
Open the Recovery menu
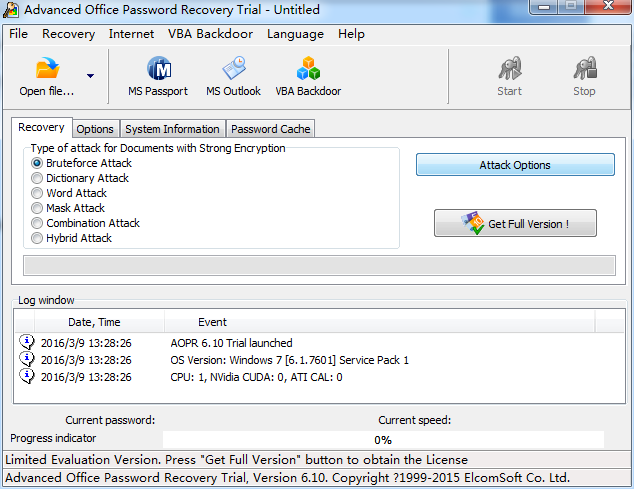(69, 34)
